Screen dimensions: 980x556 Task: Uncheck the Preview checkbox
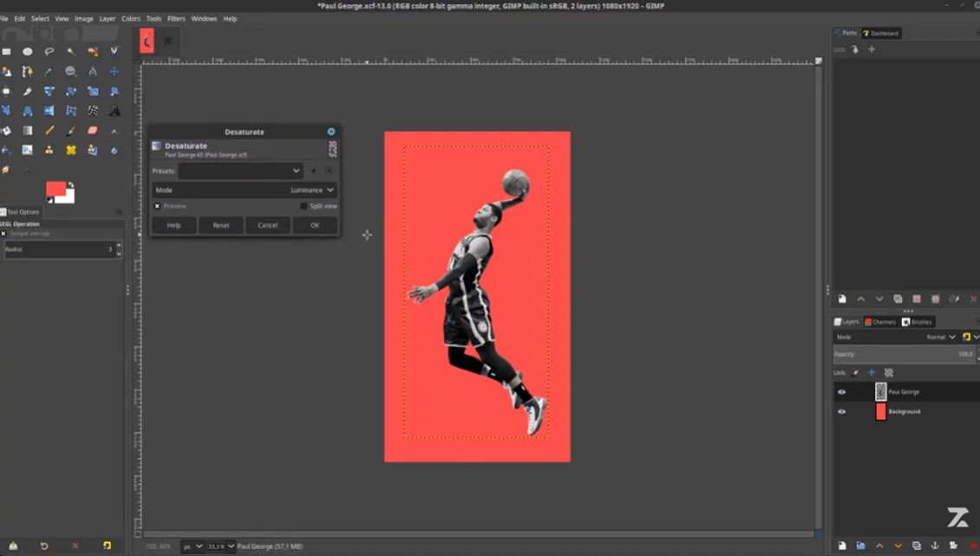[158, 206]
